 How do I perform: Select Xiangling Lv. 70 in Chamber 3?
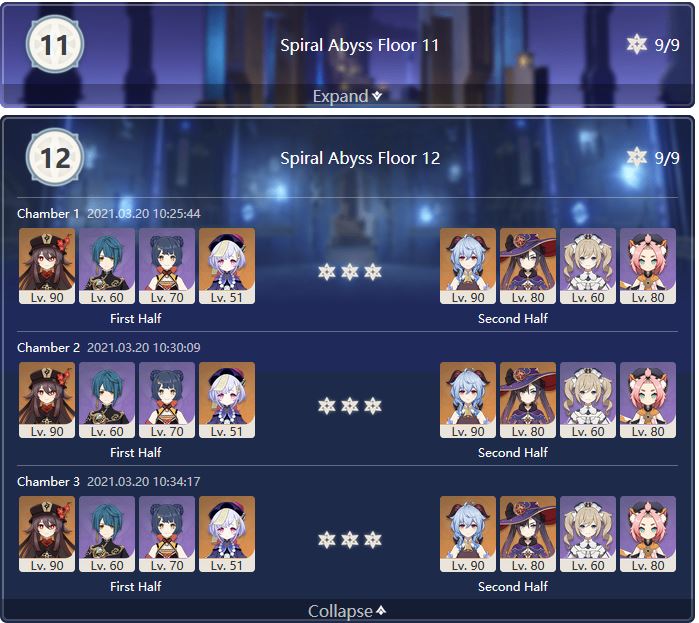167,534
